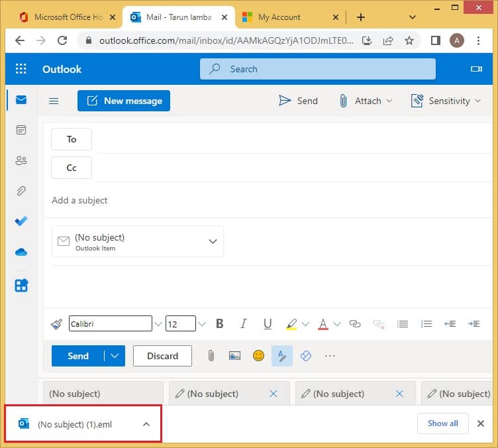This screenshot has height=448, width=498.
Task: Open the Chrome profile avatar A
Action: (457, 40)
